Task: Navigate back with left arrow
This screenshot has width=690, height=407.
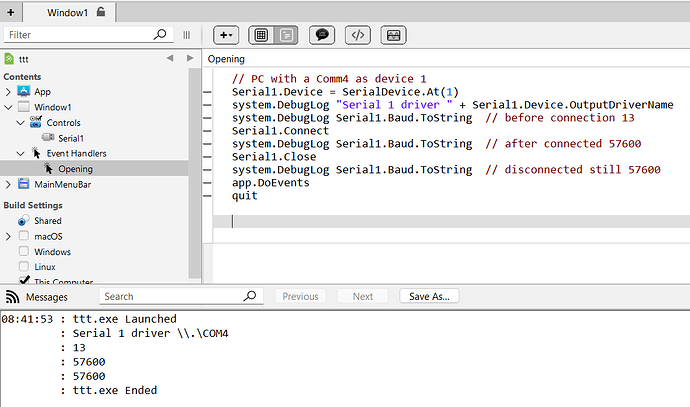Action: point(170,58)
